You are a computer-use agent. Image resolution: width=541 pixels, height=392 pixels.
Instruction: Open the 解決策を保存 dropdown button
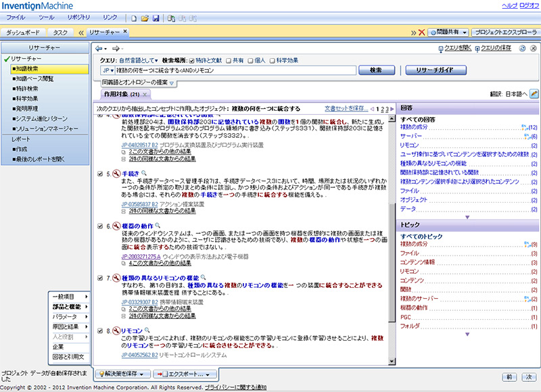click(x=124, y=374)
